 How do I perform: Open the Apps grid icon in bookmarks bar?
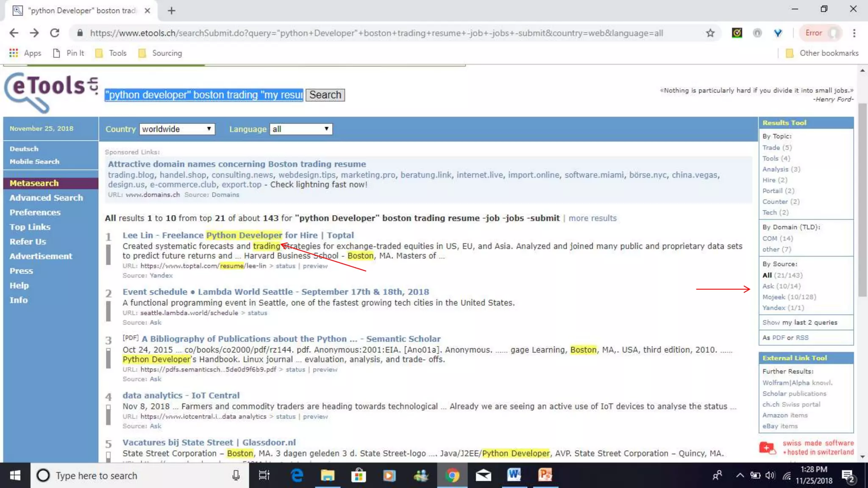[14, 53]
